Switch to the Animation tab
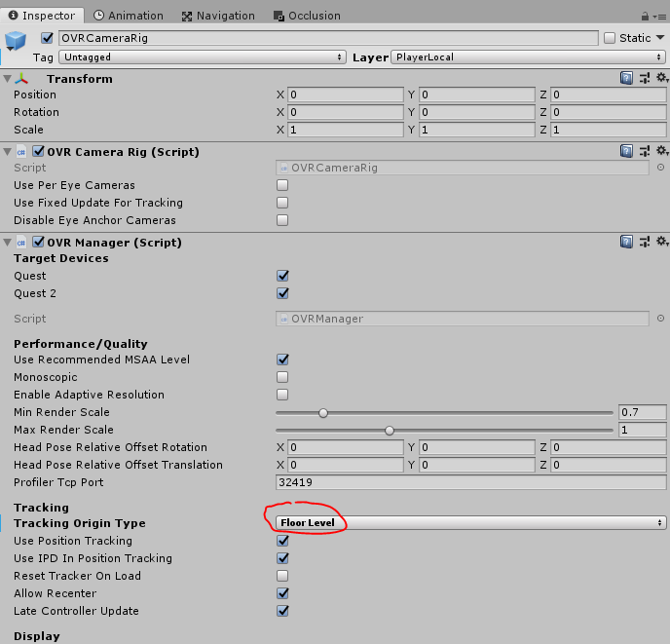 129,16
